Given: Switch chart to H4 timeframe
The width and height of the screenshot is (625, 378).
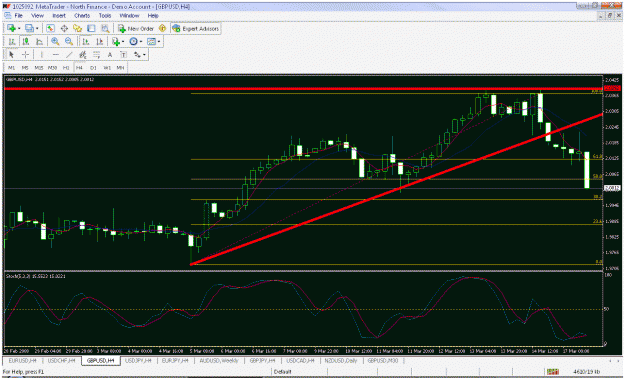Looking at the screenshot, I should (x=79, y=68).
